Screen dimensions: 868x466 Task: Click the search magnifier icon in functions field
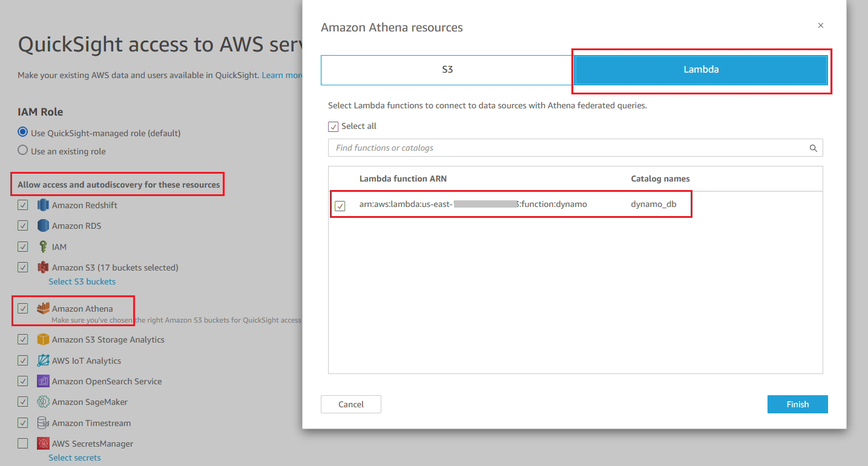click(814, 148)
